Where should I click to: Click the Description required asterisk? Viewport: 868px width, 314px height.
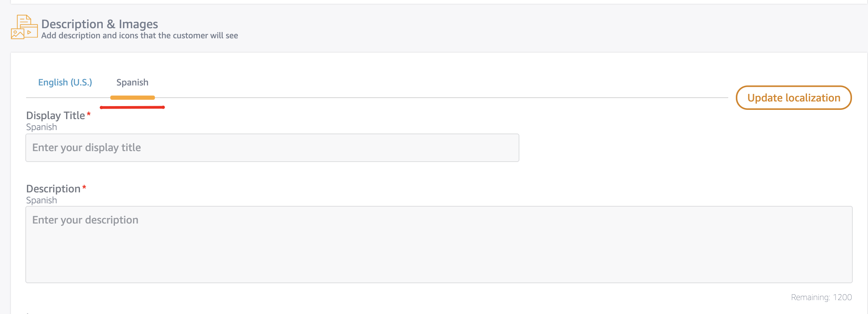coord(84,186)
